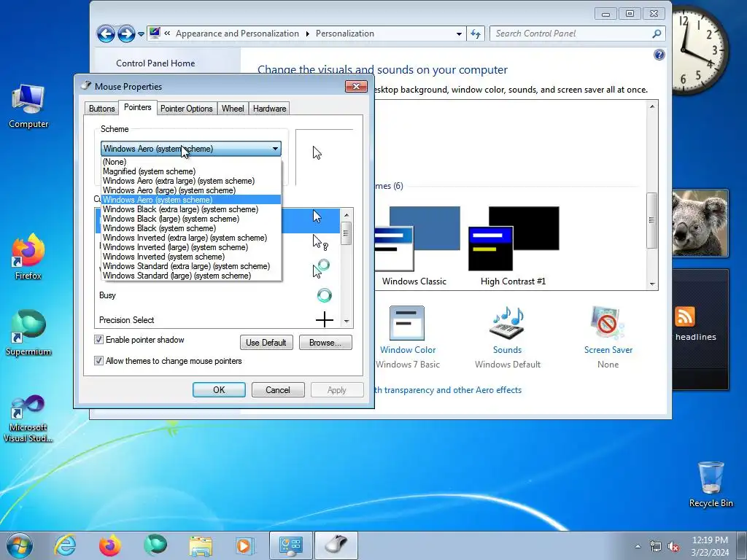Click the Screen Saver icon
The image size is (747, 560).
point(608,324)
